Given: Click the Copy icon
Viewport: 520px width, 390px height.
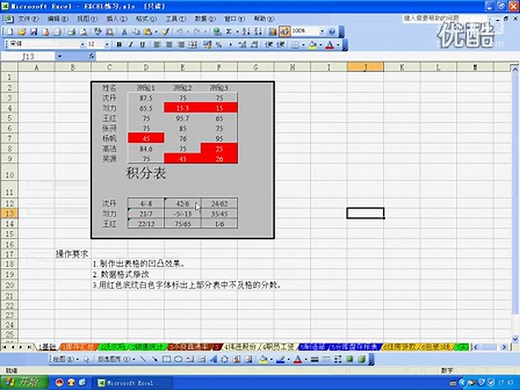Looking at the screenshot, I should [136, 32].
